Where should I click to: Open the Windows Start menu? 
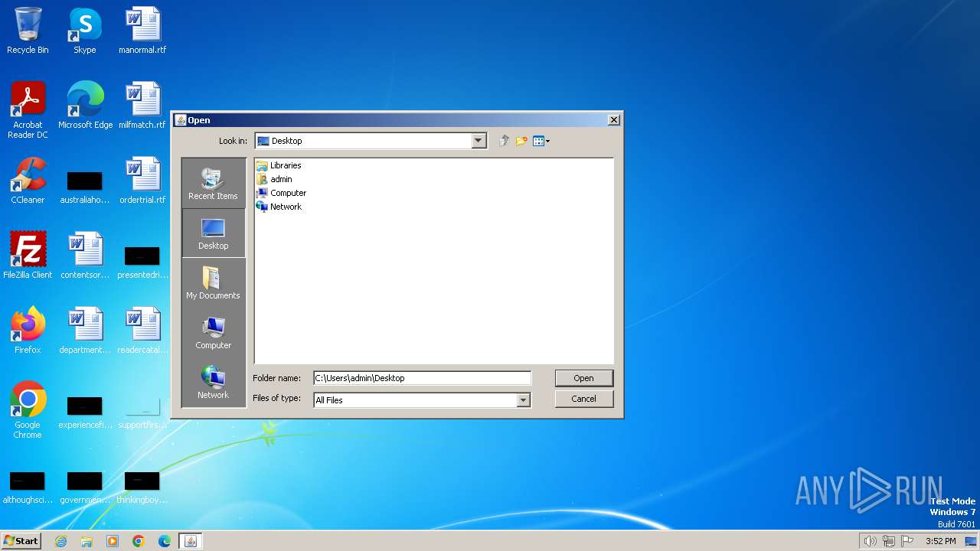[21, 541]
